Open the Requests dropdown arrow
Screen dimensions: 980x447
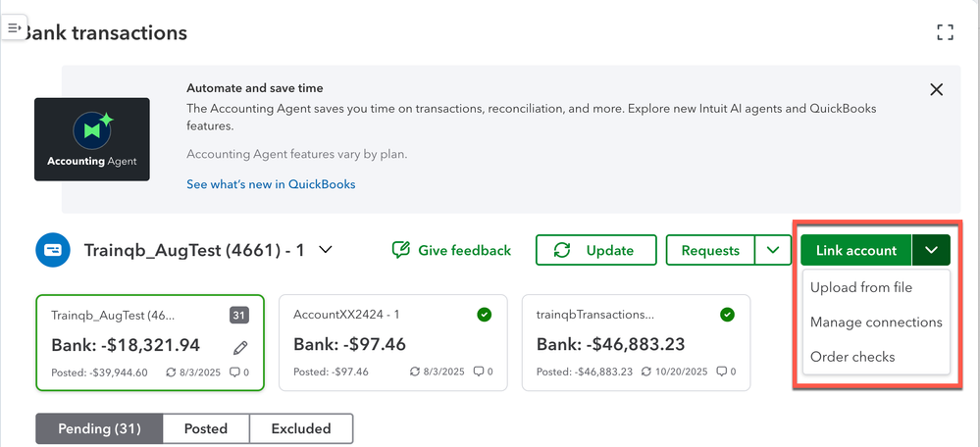773,250
